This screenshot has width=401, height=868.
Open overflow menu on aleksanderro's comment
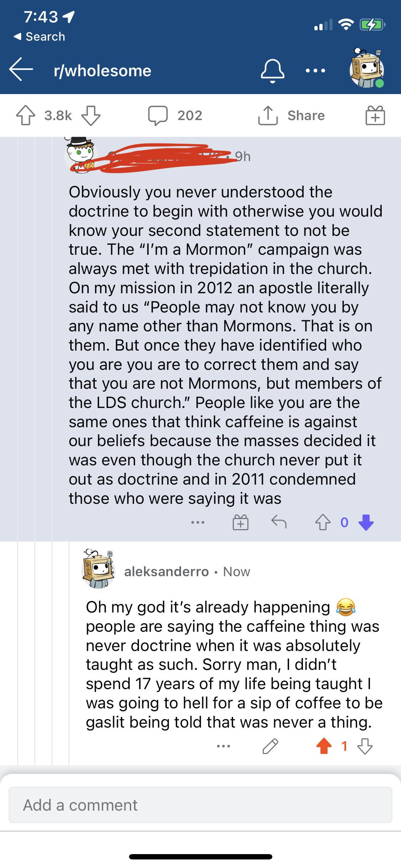pos(223,746)
